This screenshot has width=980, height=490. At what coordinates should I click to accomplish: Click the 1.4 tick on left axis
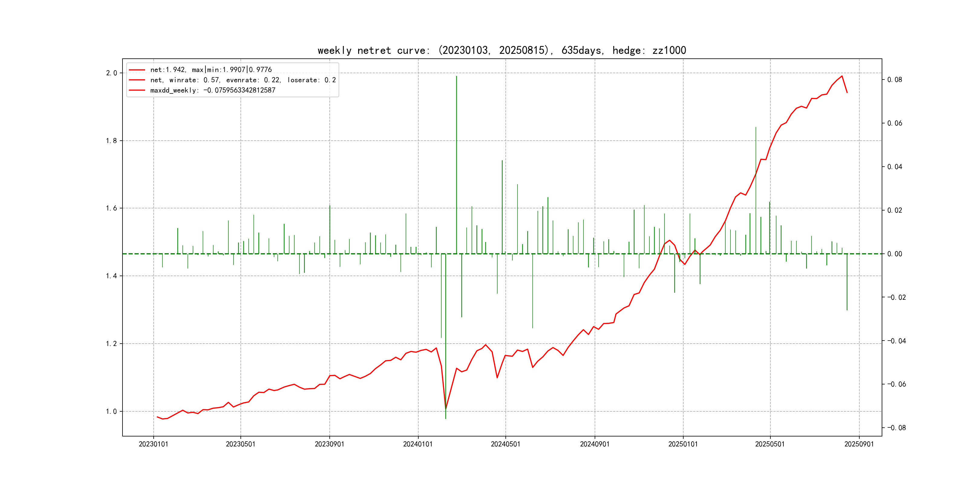[x=112, y=276]
